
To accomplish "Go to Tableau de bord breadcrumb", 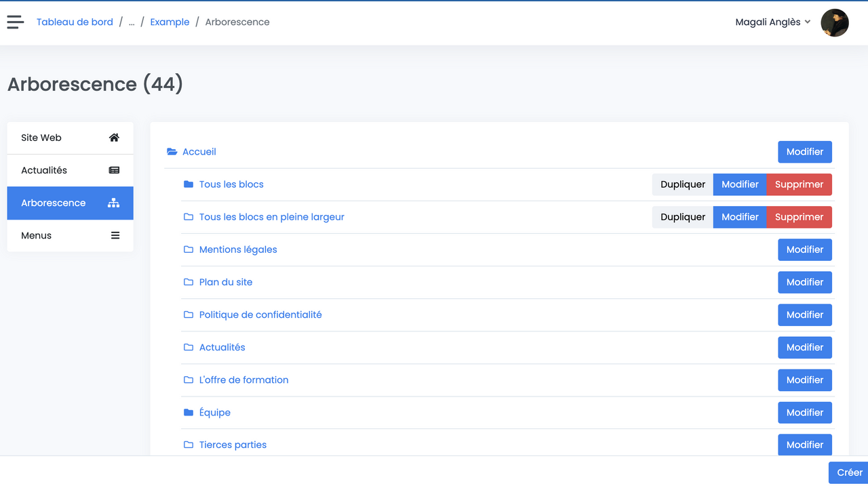I will click(x=75, y=22).
